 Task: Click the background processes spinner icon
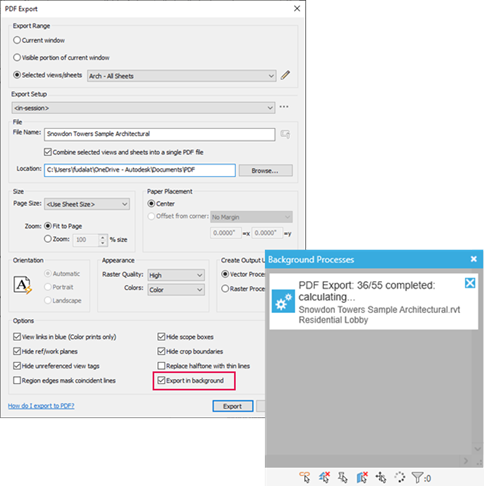click(x=400, y=477)
